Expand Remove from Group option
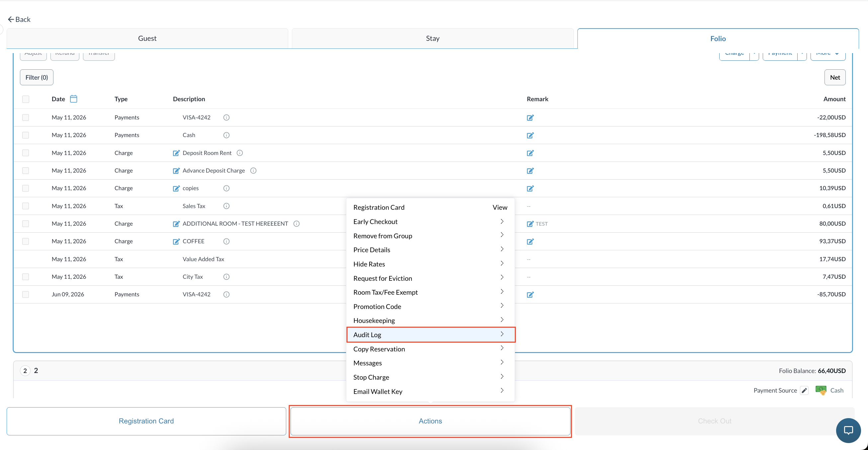Screen dimensions: 868x450 [431, 235]
